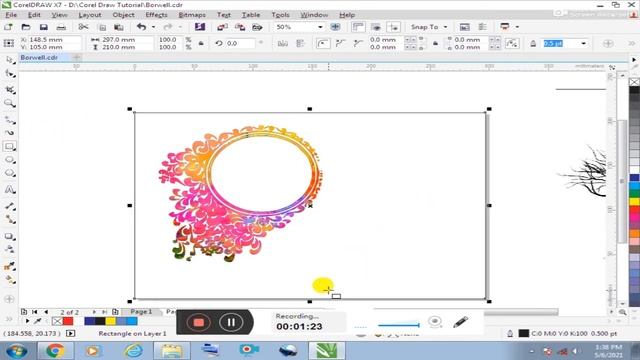Toggle scalloped corner option
Image resolution: width=640 pixels, height=360 pixels.
click(x=341, y=43)
